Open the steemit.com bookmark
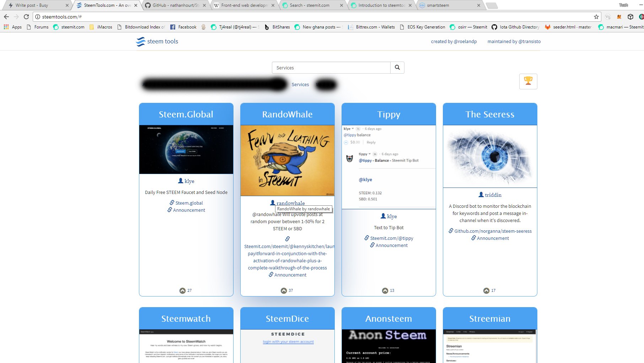Viewport: 644px width, 363px height. pyautogui.click(x=69, y=27)
